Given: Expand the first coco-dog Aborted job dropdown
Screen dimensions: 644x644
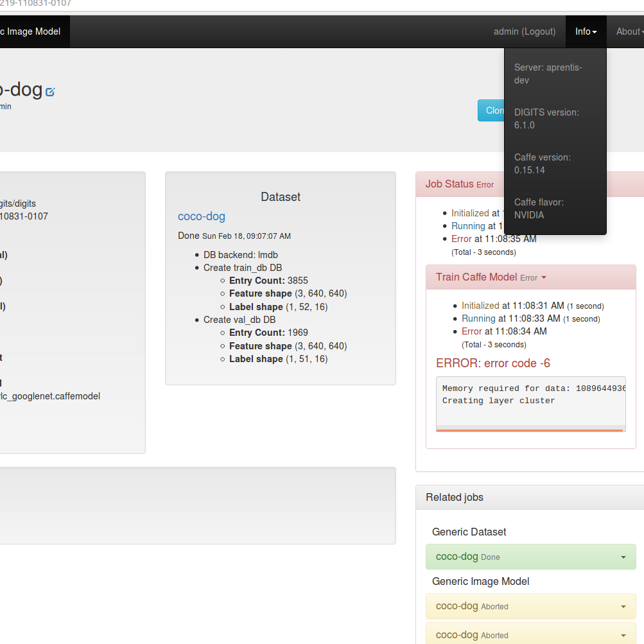Looking at the screenshot, I should click(622, 605).
